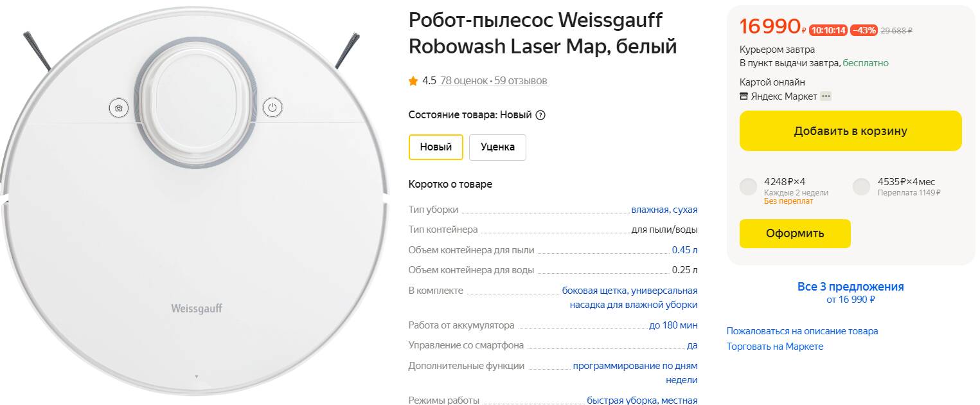Choose the "Новый" condition option
Viewport: 980px width, 405px height.
(436, 147)
